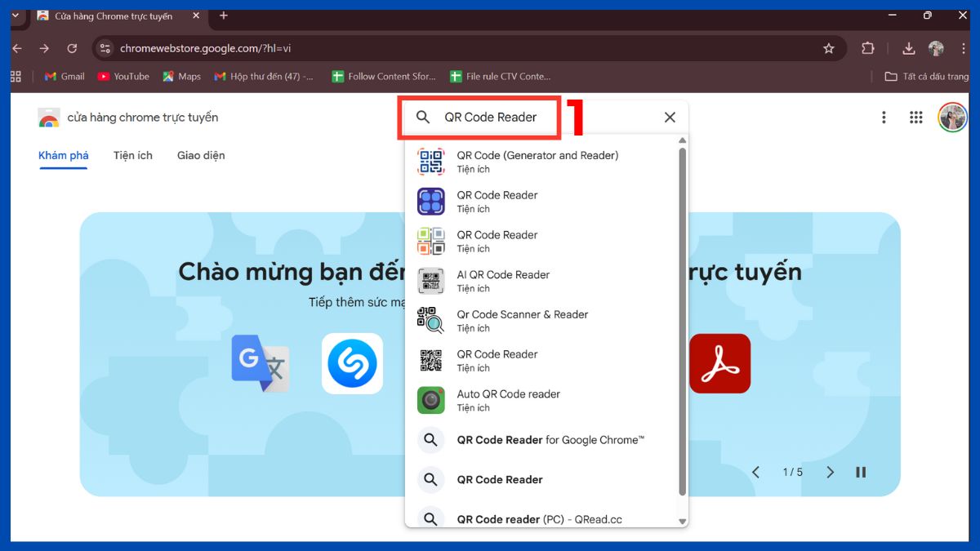Pause the banner carousel playback

click(x=860, y=472)
